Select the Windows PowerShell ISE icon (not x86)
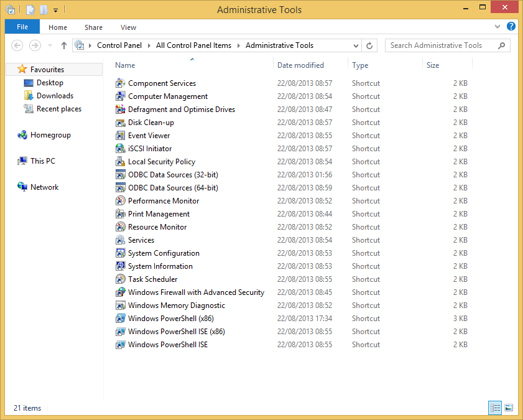 tap(120, 345)
